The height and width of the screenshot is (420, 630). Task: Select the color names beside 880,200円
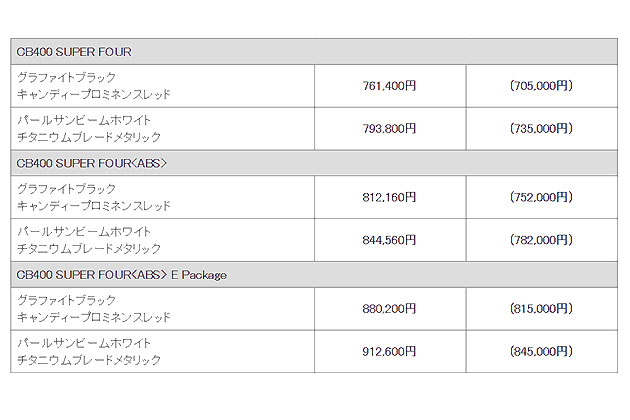[94, 309]
